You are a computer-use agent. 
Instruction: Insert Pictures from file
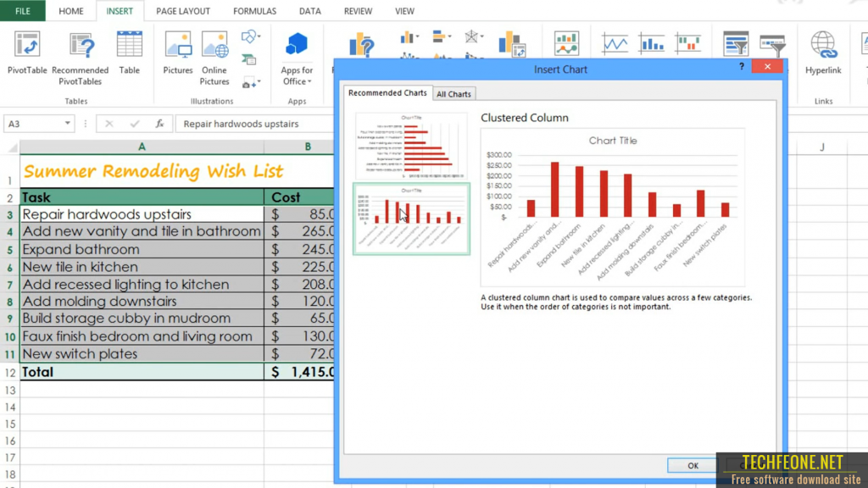[178, 53]
